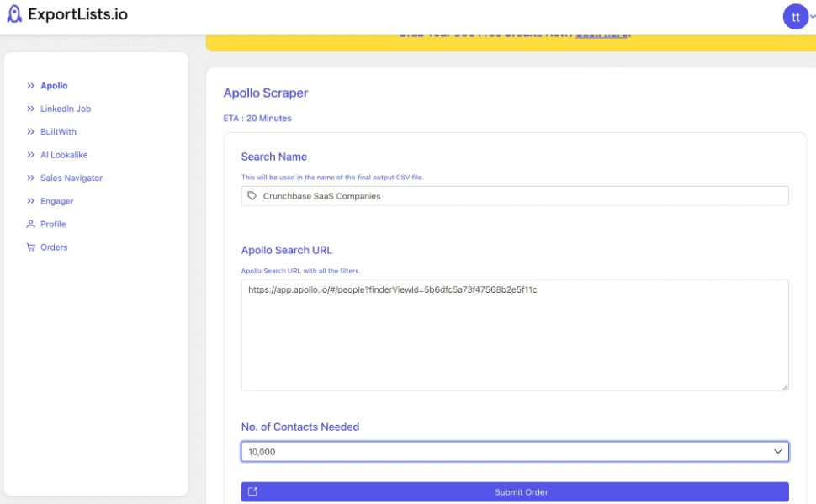The width and height of the screenshot is (816, 504).
Task: Click the double-chevron icon beside Sales Navigator
Action: pyautogui.click(x=30, y=178)
